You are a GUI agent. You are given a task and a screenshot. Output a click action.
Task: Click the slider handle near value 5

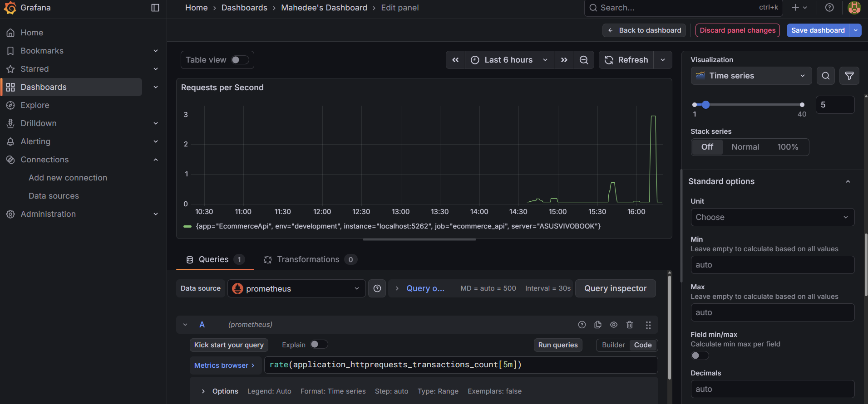705,105
